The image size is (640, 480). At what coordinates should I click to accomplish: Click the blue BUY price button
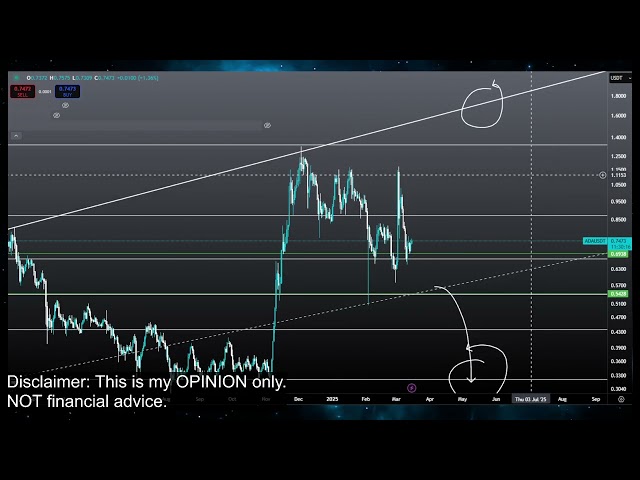68,91
